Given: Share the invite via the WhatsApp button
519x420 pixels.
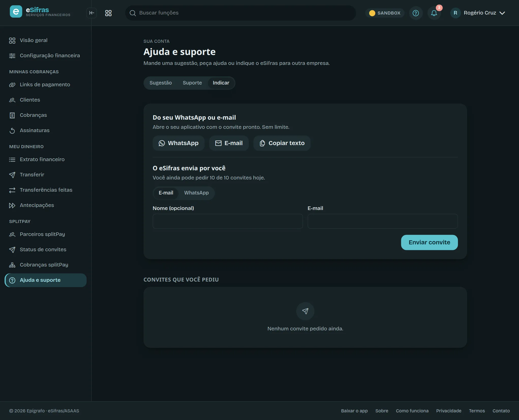Looking at the screenshot, I should tap(179, 143).
